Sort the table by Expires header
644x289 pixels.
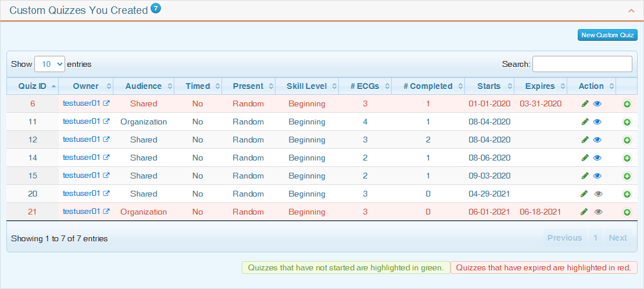pyautogui.click(x=540, y=86)
